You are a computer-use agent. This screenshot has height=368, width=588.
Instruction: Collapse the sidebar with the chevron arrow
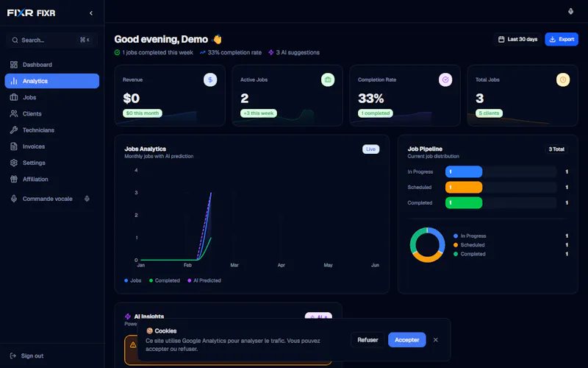[x=91, y=13]
